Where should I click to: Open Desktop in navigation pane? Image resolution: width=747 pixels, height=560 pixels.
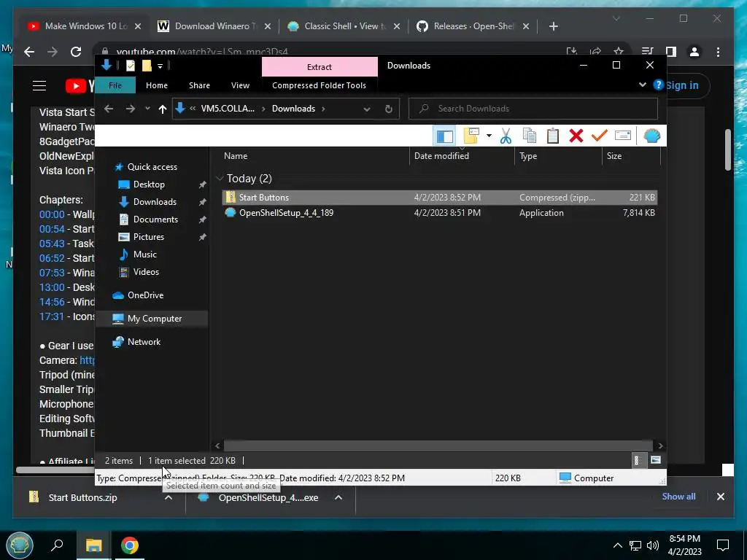pyautogui.click(x=149, y=184)
